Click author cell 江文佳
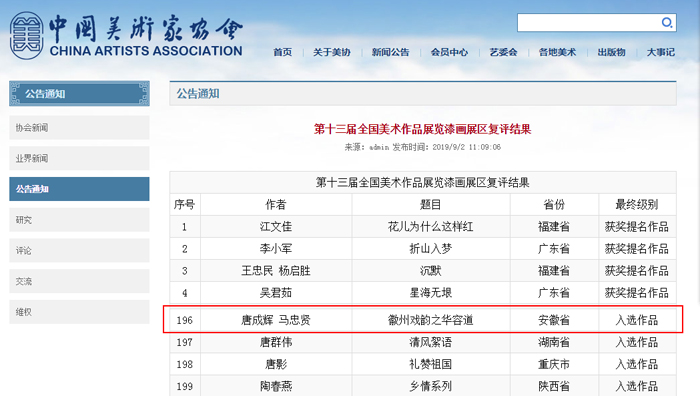This screenshot has height=396, width=700. click(276, 227)
